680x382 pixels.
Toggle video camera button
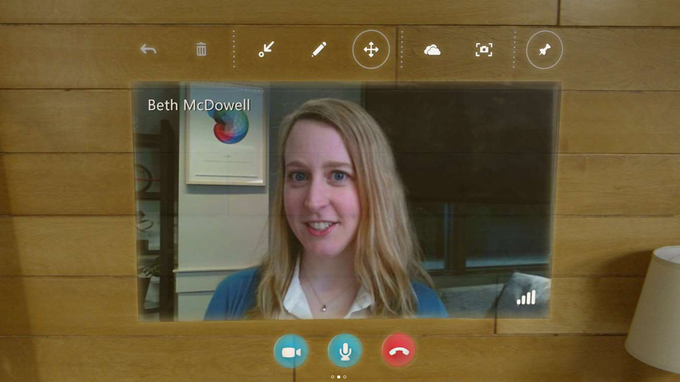coord(291,352)
